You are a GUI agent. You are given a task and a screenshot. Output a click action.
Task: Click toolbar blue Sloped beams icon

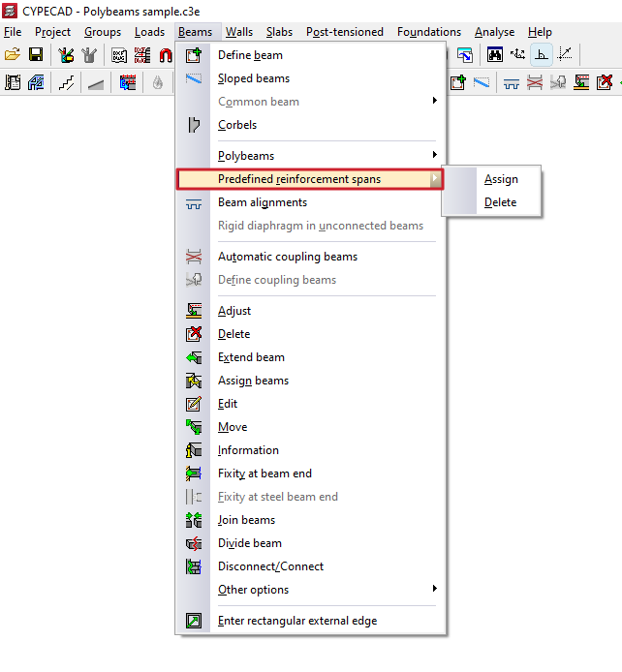[x=482, y=82]
